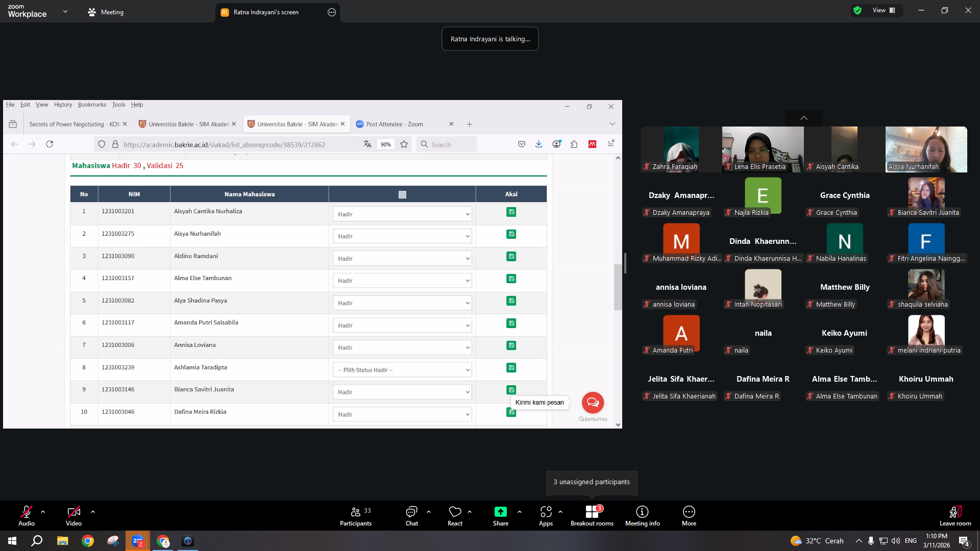The height and width of the screenshot is (551, 980).
Task: Open Chrome from the Windows taskbar
Action: [x=88, y=541]
